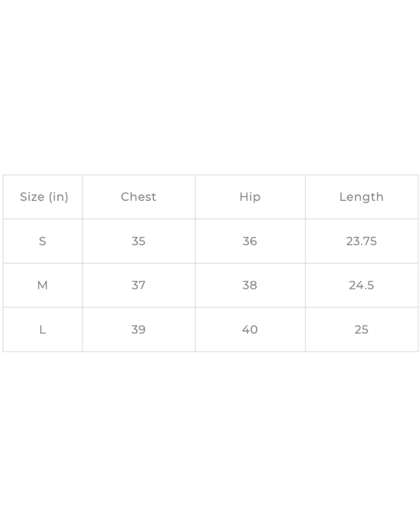Click the blank white area above the table
Screen dimensions: 420x525
(210, 86)
